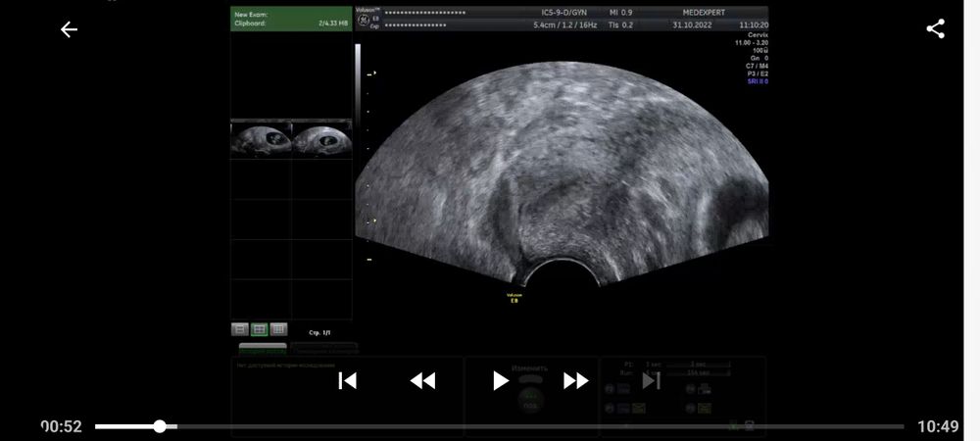The width and height of the screenshot is (980, 441).
Task: Skip to the next video track
Action: click(651, 380)
